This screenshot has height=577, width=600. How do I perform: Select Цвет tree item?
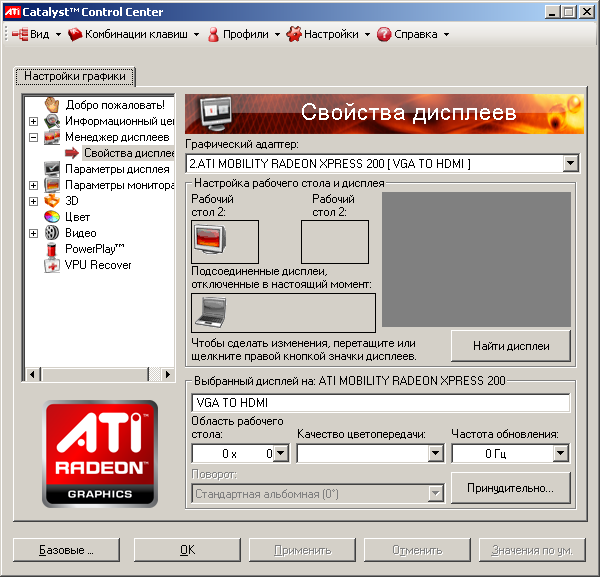point(77,217)
